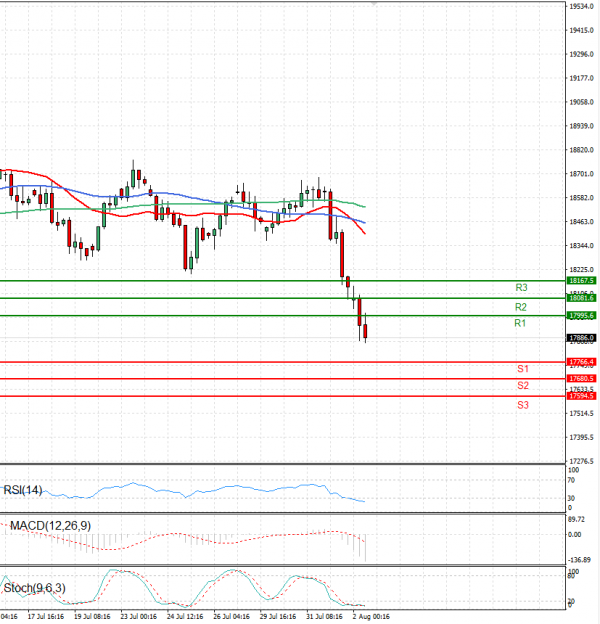Click the MACD(12,26,9) indicator label
This screenshot has height=624, width=600.
click(51, 526)
